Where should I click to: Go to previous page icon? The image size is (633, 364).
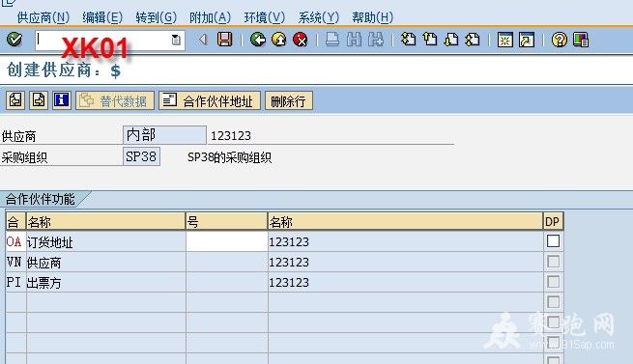(x=430, y=40)
